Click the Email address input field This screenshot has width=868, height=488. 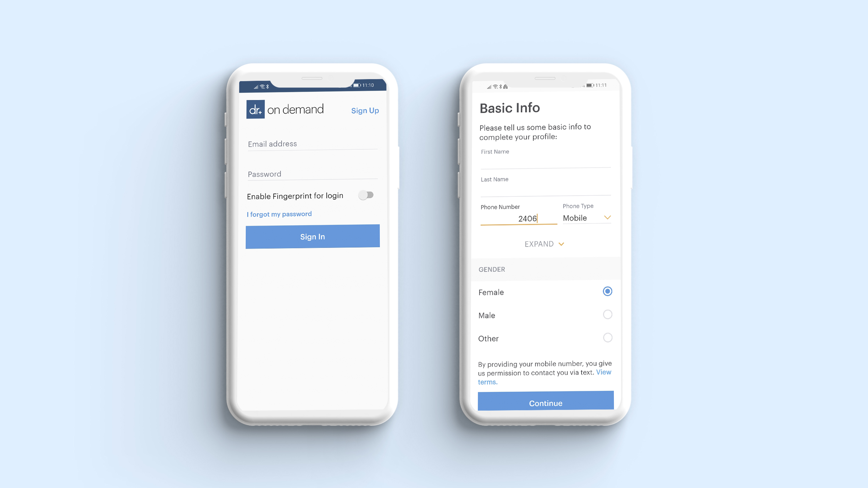pos(312,144)
